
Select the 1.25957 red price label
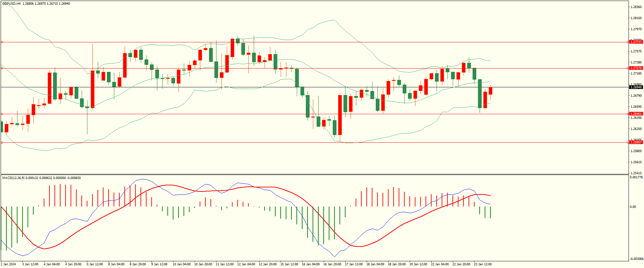636,142
